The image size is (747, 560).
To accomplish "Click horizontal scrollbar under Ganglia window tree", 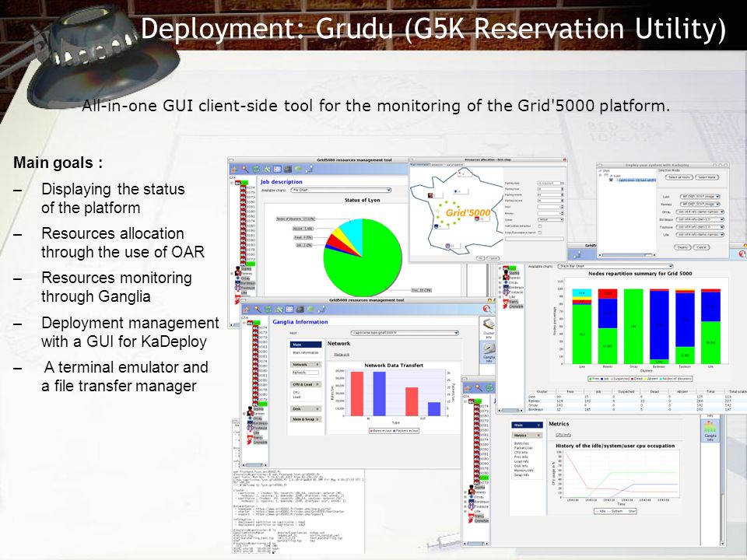I will pyautogui.click(x=255, y=465).
